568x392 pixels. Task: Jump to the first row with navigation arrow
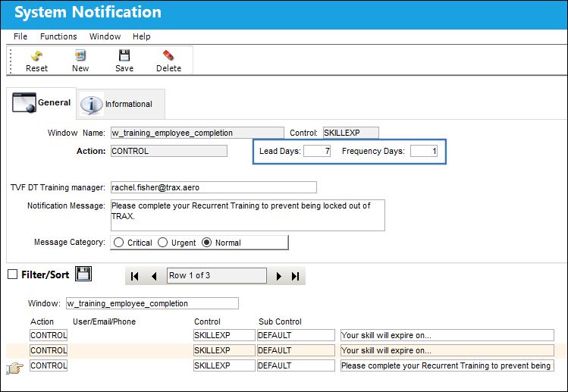click(x=135, y=276)
